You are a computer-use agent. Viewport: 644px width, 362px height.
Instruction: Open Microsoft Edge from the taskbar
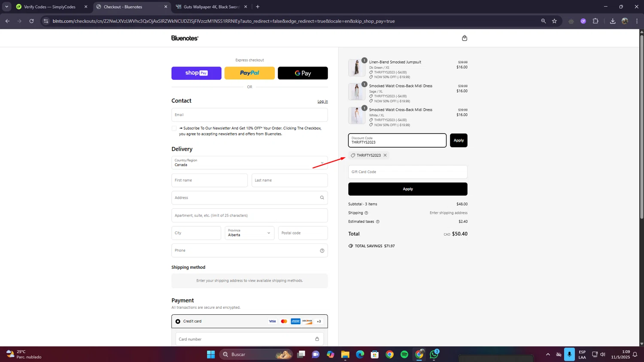tap(360, 354)
